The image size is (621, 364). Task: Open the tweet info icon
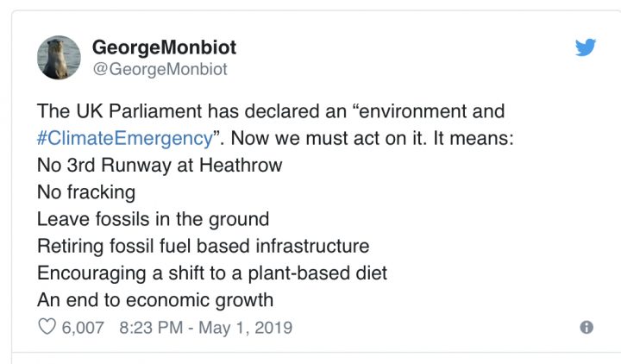tap(586, 328)
